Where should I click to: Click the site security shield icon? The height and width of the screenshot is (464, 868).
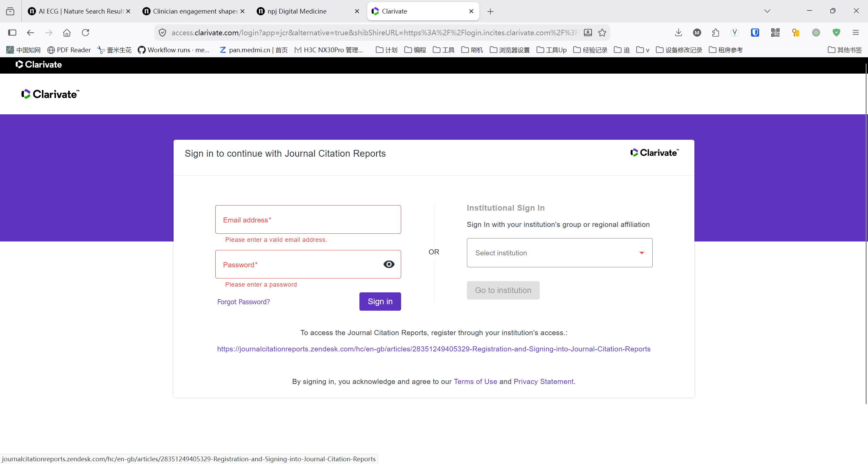(x=162, y=33)
